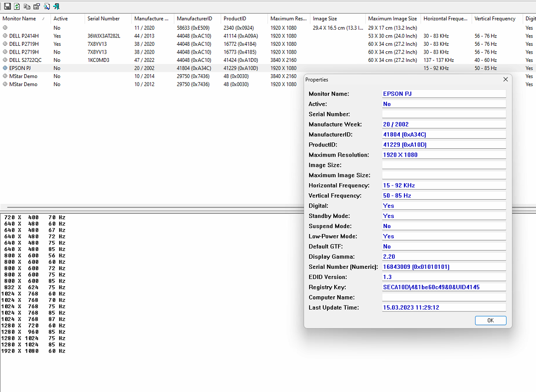Click the Refresh toolbar icon

17,6
